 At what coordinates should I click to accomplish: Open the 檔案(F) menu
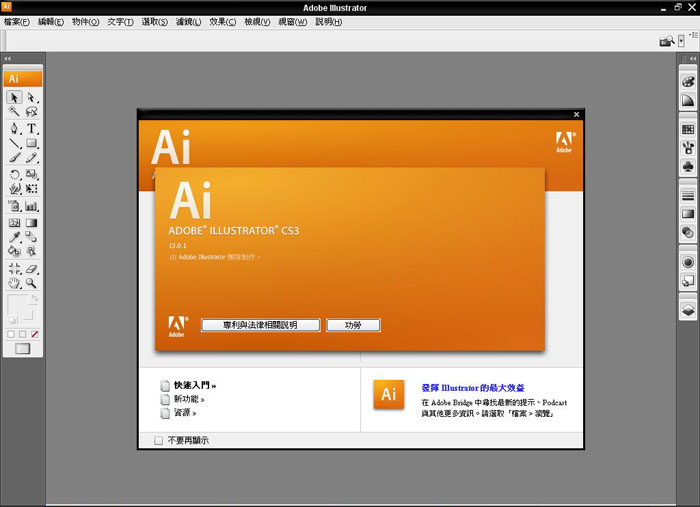pyautogui.click(x=17, y=22)
